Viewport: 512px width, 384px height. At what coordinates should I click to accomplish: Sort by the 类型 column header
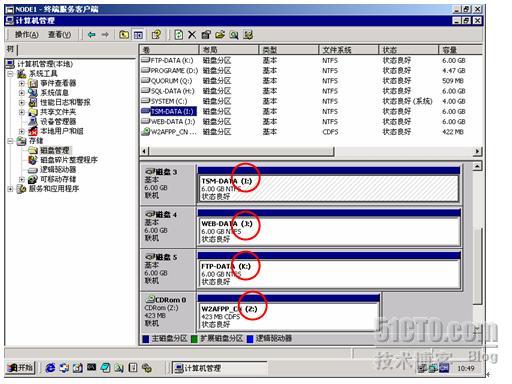[289, 50]
